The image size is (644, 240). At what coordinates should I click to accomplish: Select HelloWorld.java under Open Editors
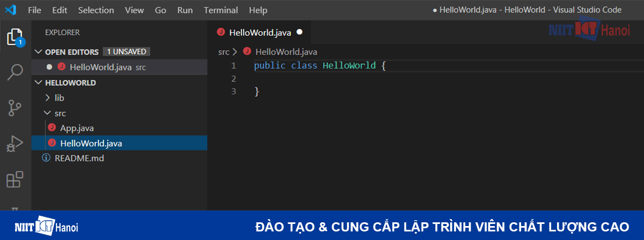click(x=119, y=67)
